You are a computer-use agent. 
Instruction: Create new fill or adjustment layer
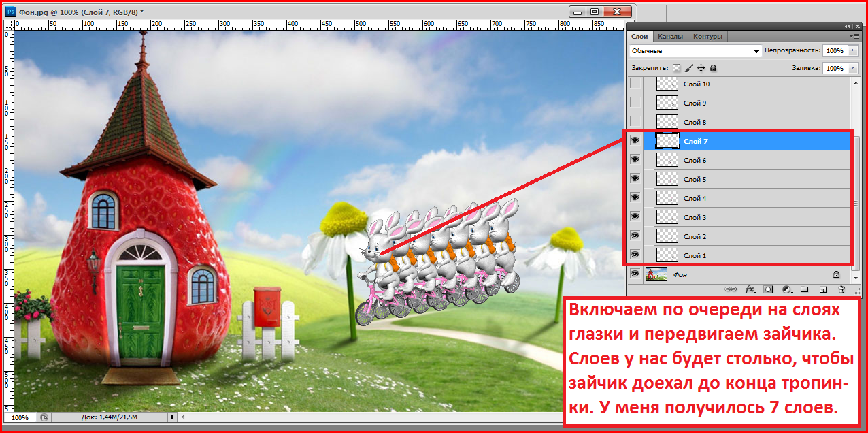pos(787,289)
